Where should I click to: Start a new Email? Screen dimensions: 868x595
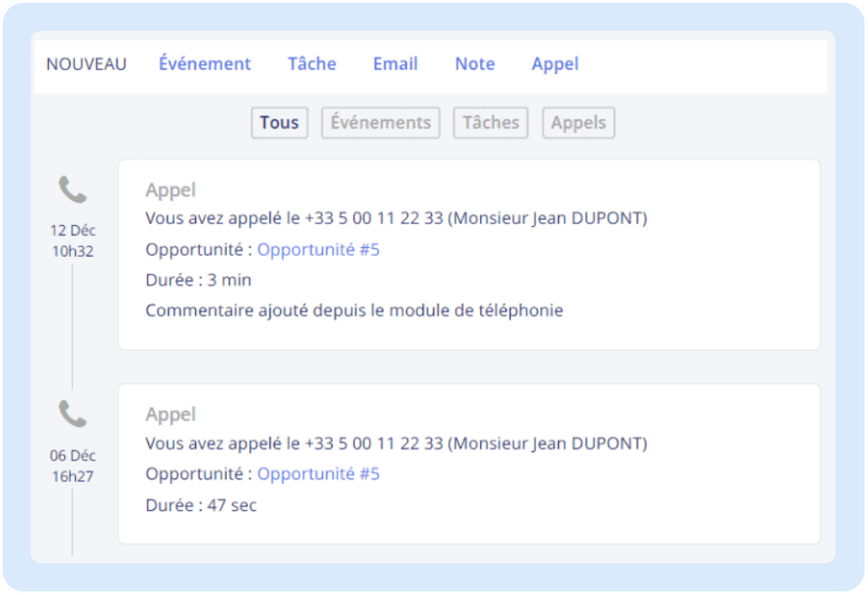(395, 64)
